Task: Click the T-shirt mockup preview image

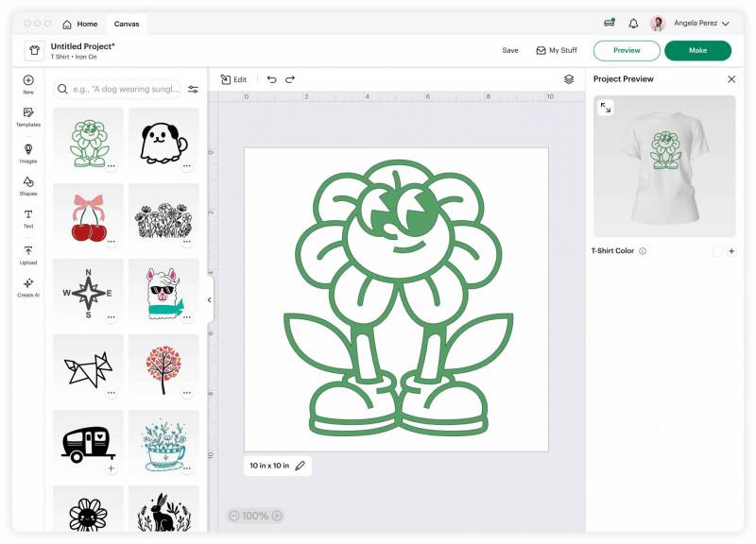Action: [x=664, y=166]
